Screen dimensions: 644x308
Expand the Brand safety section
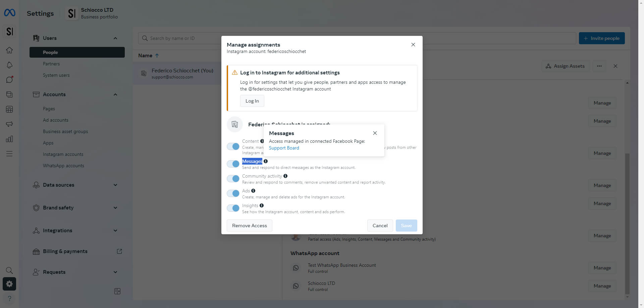[115, 208]
